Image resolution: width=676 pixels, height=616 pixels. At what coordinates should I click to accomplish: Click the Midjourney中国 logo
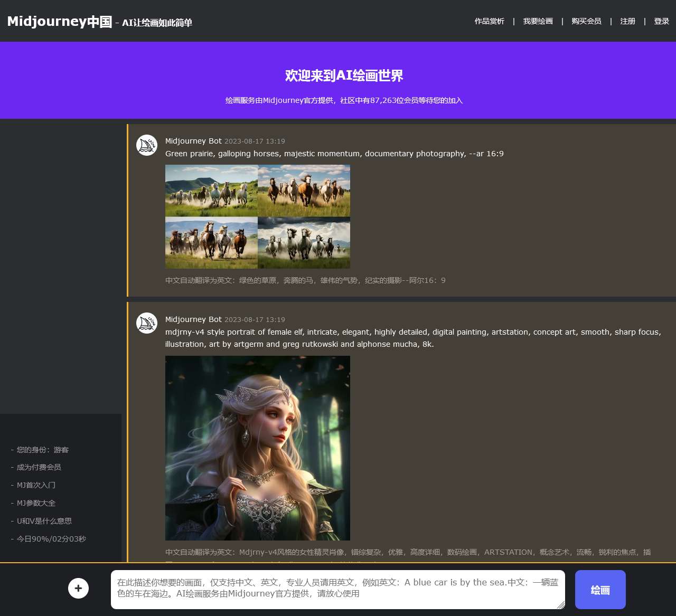(x=58, y=21)
